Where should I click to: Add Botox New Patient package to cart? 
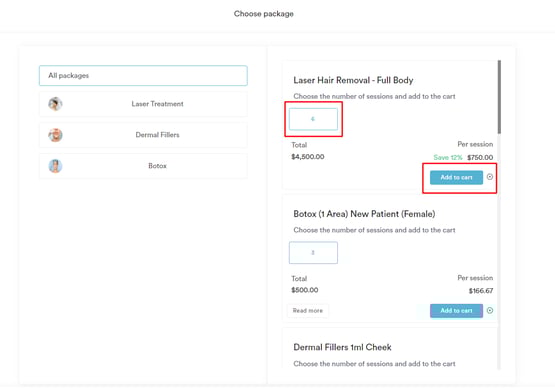[456, 311]
